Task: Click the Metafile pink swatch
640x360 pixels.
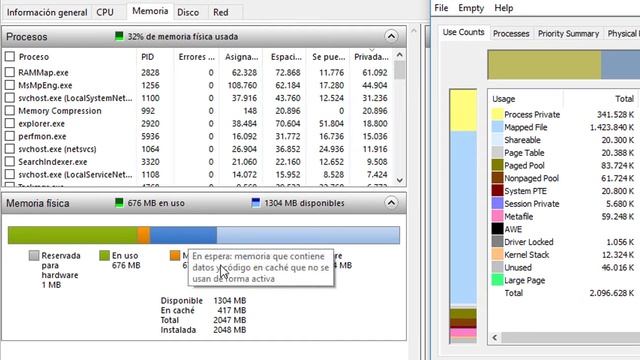Action: tap(497, 216)
